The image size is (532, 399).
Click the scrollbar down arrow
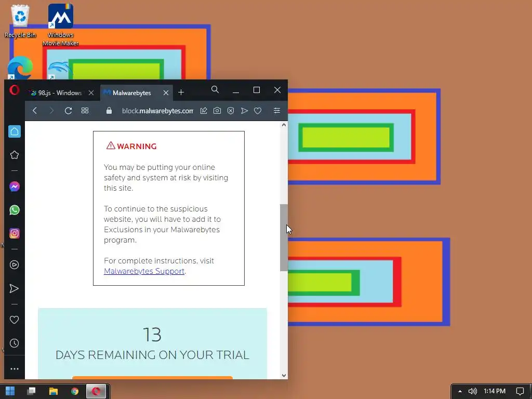pos(284,376)
